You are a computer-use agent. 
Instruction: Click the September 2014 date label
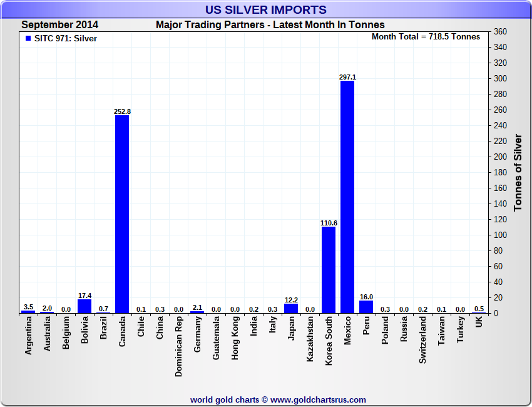click(59, 24)
